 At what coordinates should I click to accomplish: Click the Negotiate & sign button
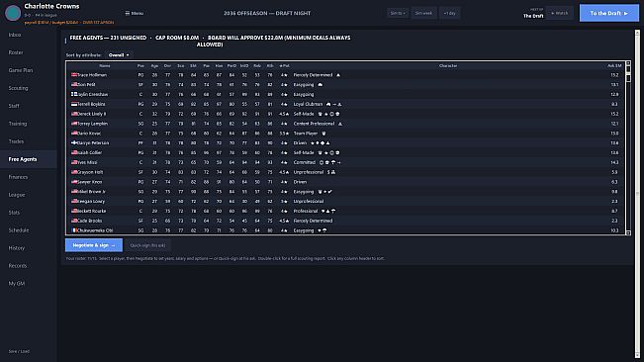94,245
